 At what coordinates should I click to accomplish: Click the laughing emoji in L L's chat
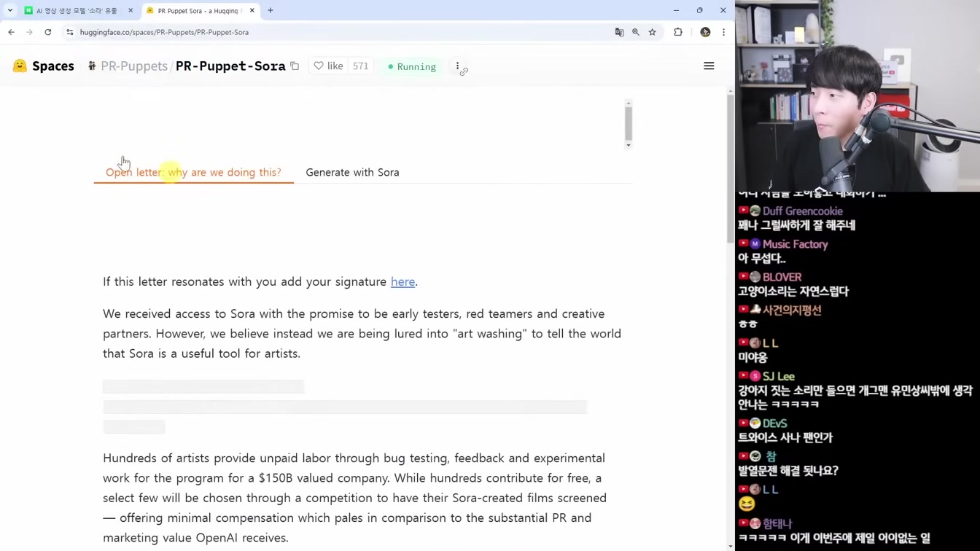(747, 504)
